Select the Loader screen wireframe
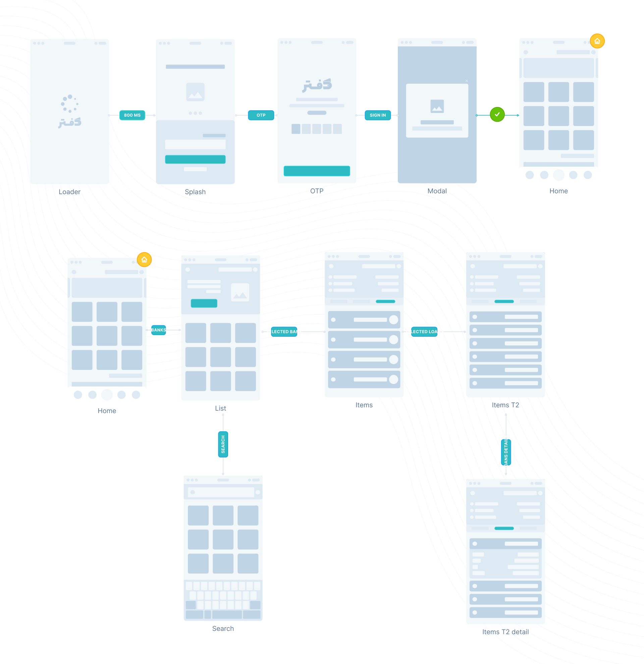The width and height of the screenshot is (644, 664). [69, 114]
